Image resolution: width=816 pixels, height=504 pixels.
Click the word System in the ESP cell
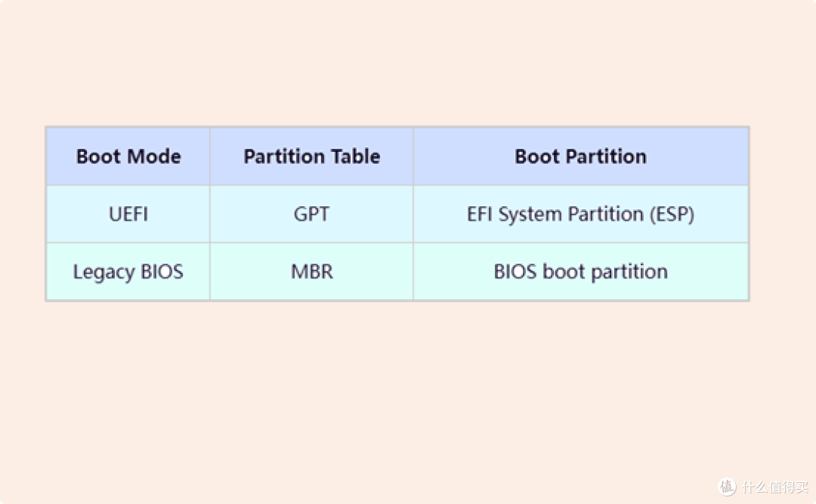coord(530,215)
